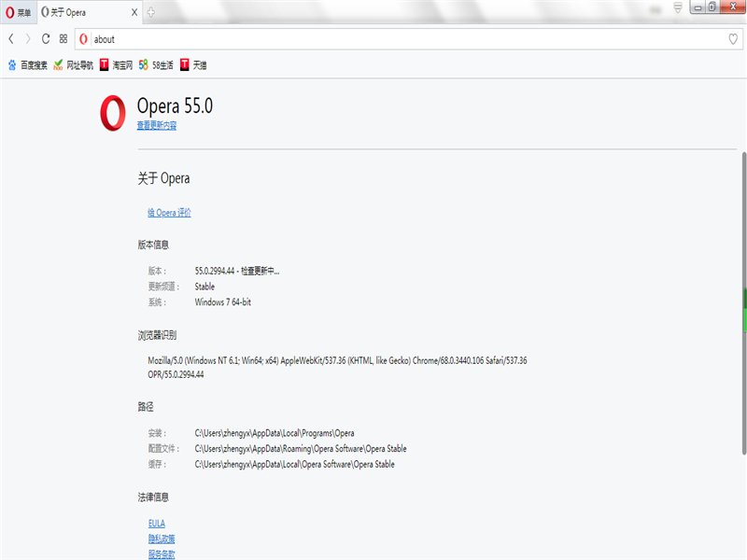
Task: Open the 58生活 bookmark
Action: coord(156,65)
